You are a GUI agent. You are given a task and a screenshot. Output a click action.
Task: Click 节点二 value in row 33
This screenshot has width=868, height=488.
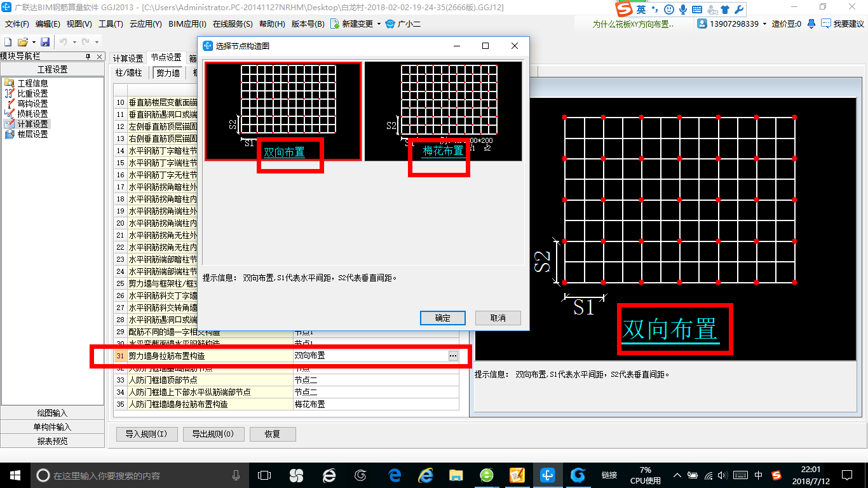click(376, 380)
